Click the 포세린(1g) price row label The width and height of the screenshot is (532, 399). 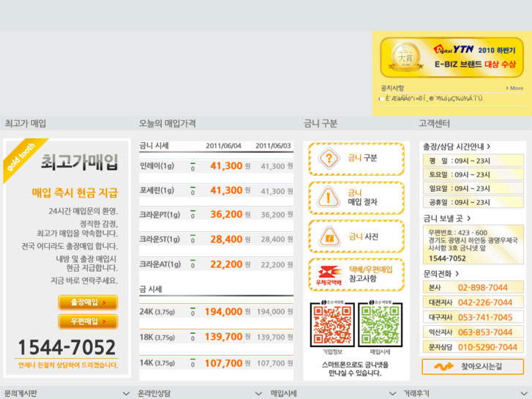157,190
